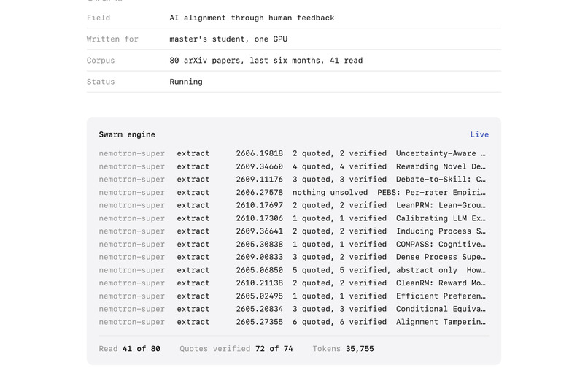
Task: Click the 'CleanRM: Reward Mo…' title
Action: (441, 283)
